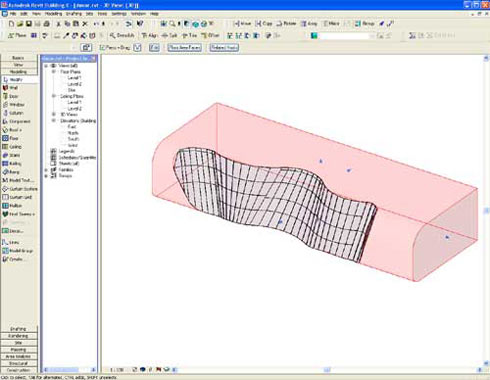The image size is (490, 380).
Task: Switch to the Drafting design bar tab
Action: pyautogui.click(x=18, y=329)
